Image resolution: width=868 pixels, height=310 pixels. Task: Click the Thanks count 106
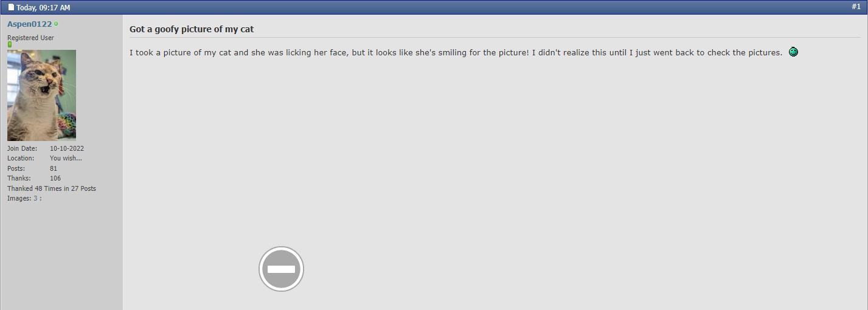(55, 178)
